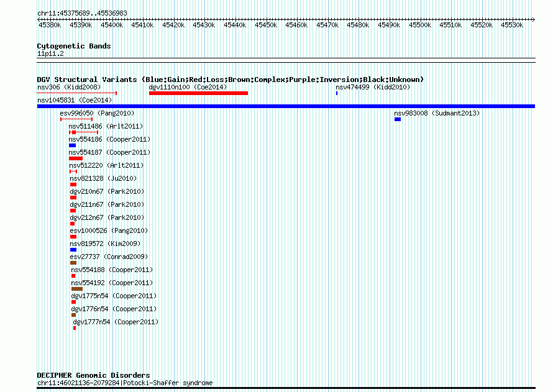Click the blue bar under nsv554186

[x=72, y=145]
